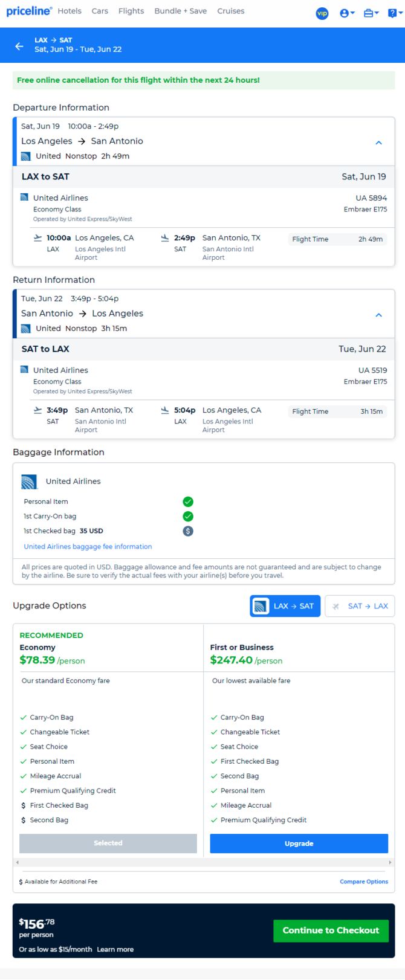Open the user account profile icon
This screenshot has height=980, width=405.
coord(347,13)
